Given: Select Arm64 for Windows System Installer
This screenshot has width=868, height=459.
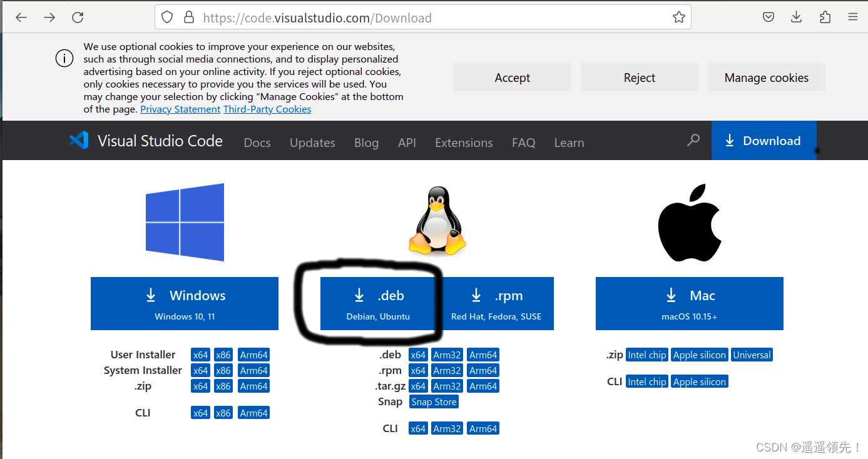Looking at the screenshot, I should point(253,370).
